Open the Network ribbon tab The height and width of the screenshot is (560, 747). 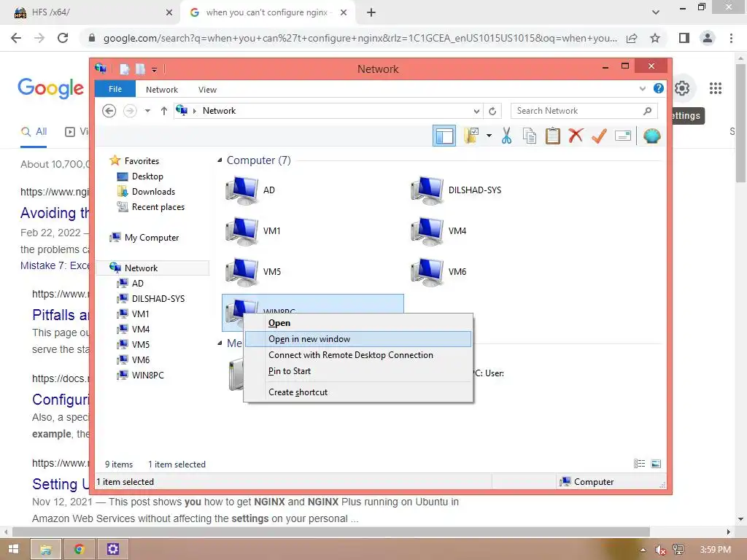click(161, 90)
